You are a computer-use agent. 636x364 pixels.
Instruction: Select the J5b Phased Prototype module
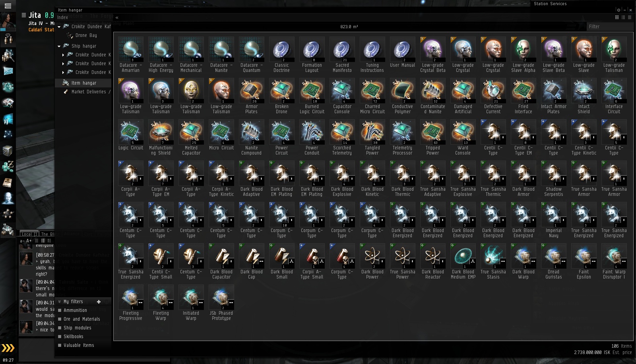221,303
